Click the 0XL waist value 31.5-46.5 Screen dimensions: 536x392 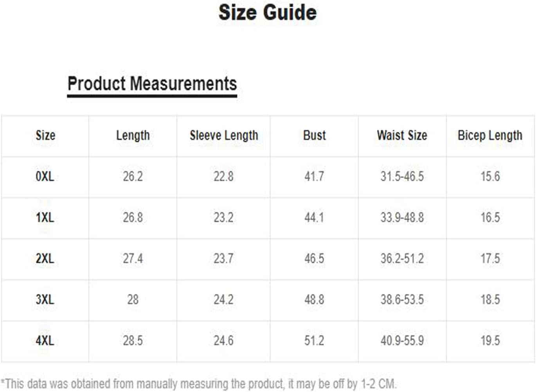tap(402, 176)
